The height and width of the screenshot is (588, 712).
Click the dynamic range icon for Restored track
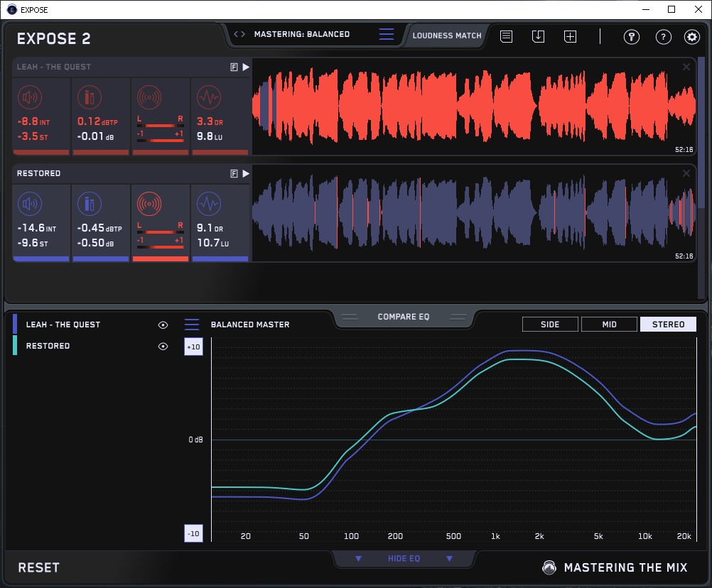click(209, 204)
